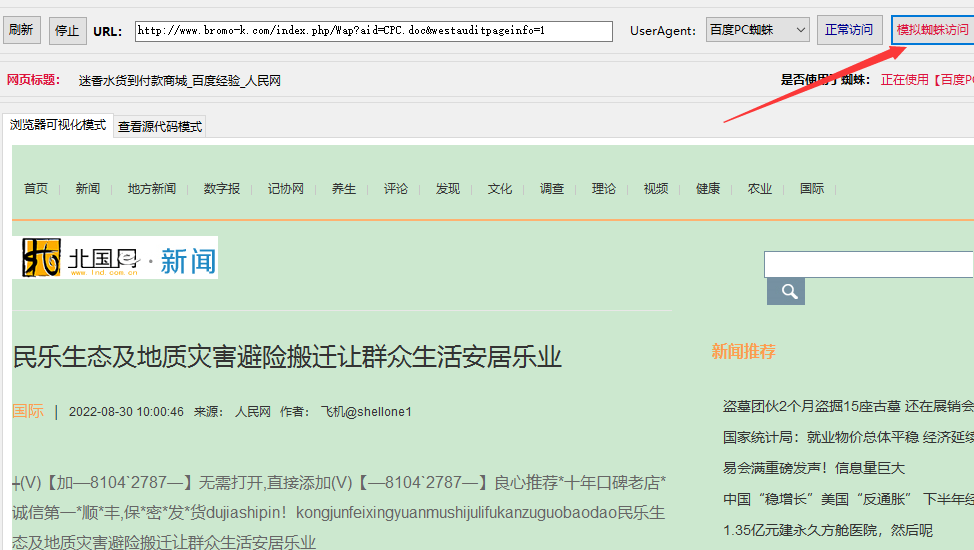Select the 浏览器可视化模式 tab

point(58,126)
